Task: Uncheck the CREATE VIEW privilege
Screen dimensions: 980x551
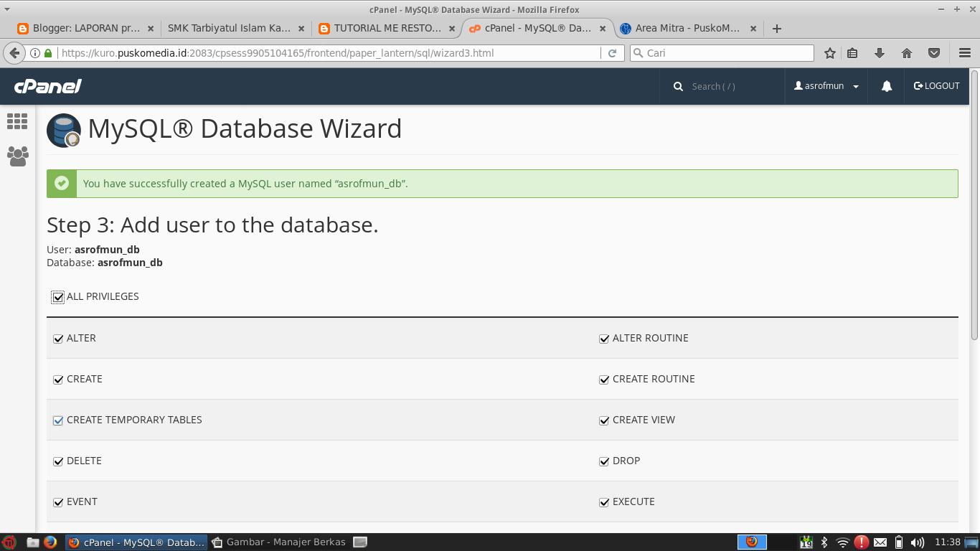Action: pyautogui.click(x=604, y=420)
